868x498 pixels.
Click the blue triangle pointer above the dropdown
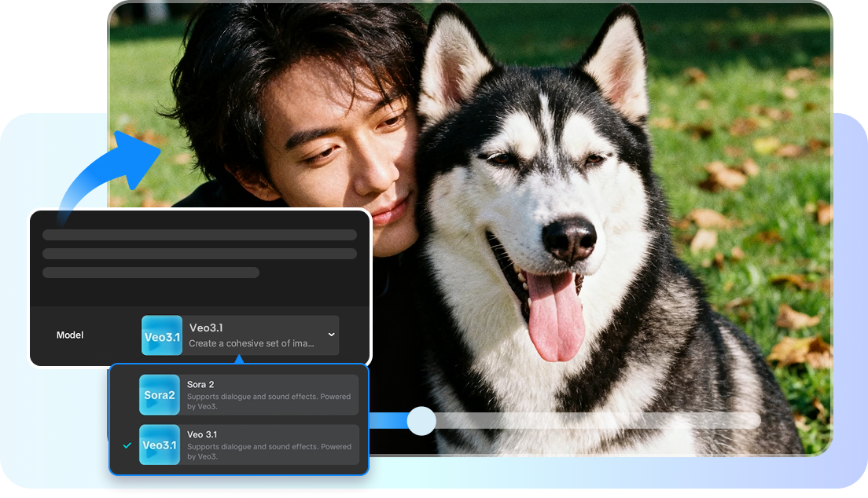(x=237, y=361)
